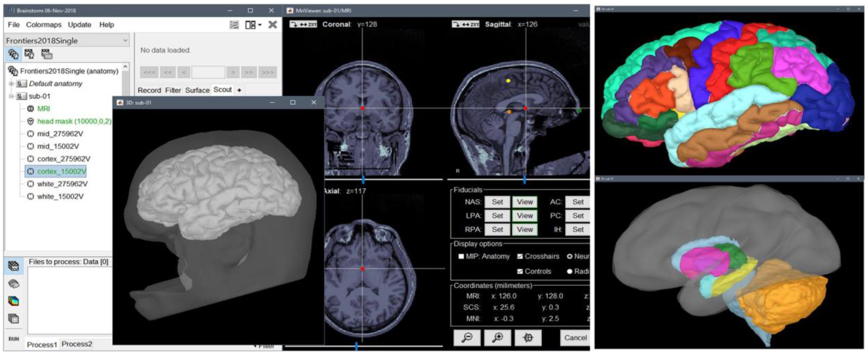The width and height of the screenshot is (868, 353).
Task: Uncheck the Controls checkbox
Action: click(x=520, y=271)
